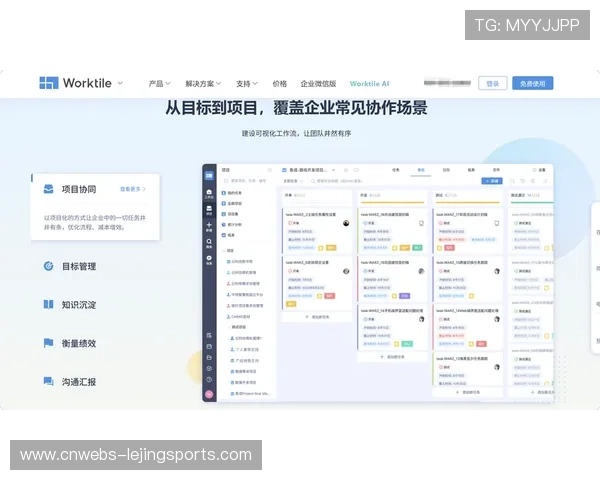Click the pink user avatar in sidebar

pyautogui.click(x=209, y=394)
